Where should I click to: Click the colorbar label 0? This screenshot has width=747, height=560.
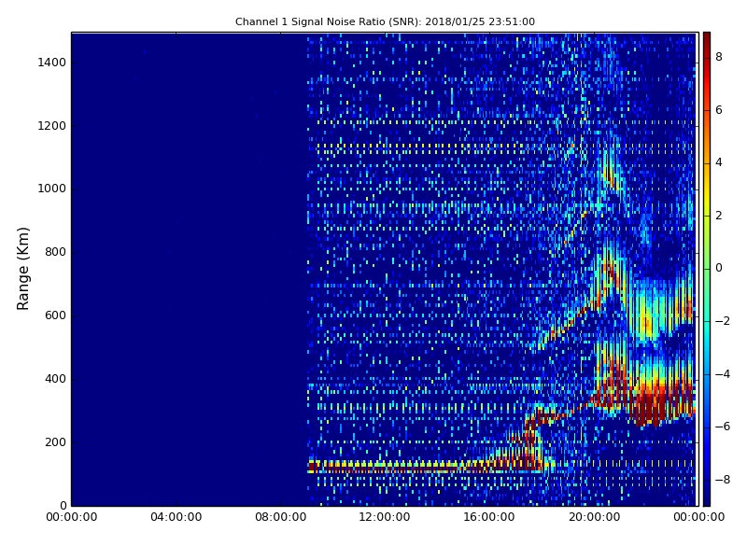719,268
